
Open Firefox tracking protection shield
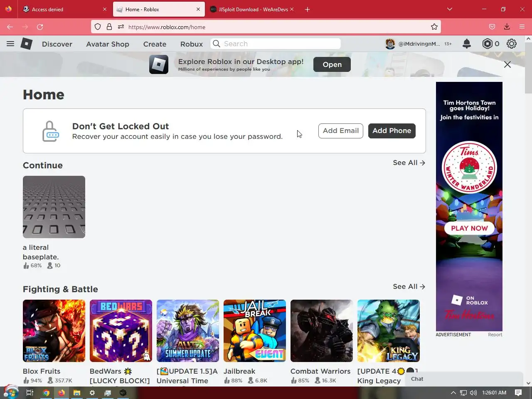[x=98, y=27]
